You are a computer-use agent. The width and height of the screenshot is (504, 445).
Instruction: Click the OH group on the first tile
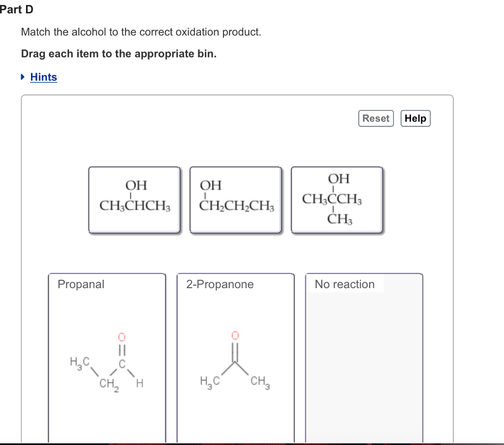click(137, 185)
